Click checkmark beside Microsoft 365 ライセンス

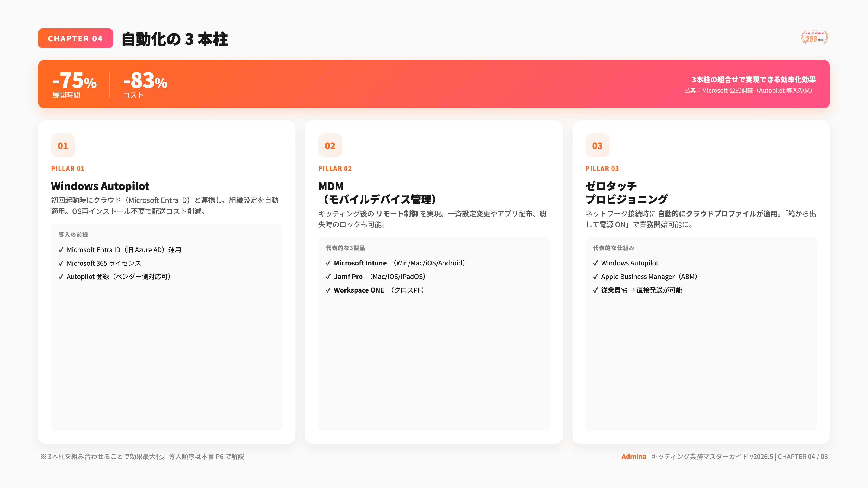tap(61, 263)
